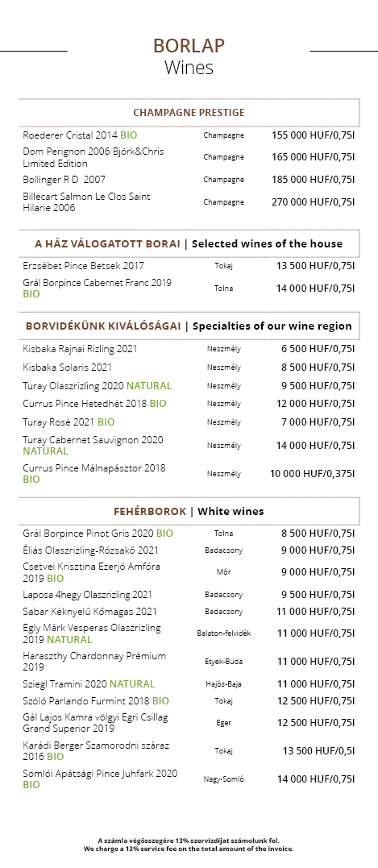Select Kisbaka Solaris 2021 wine
Image resolution: width=378 pixels, height=868 pixels.
tap(68, 367)
